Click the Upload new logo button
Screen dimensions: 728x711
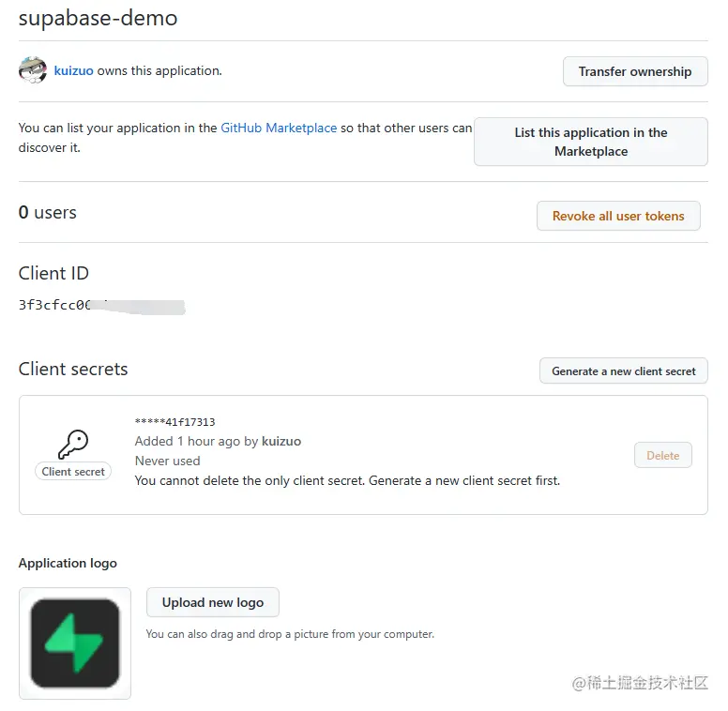[213, 602]
